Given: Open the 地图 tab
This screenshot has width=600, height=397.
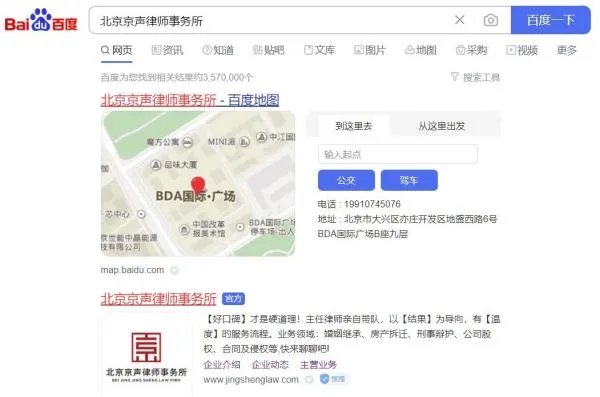Looking at the screenshot, I should click(x=421, y=50).
